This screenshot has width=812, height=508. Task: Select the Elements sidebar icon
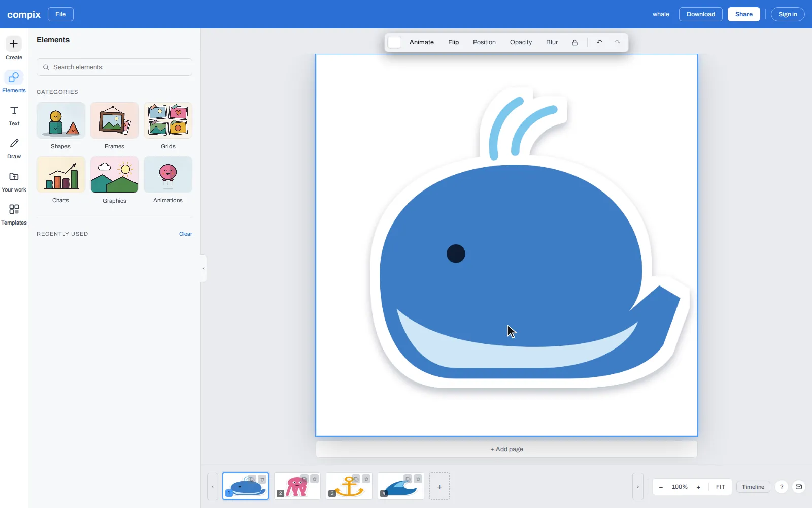point(14,81)
